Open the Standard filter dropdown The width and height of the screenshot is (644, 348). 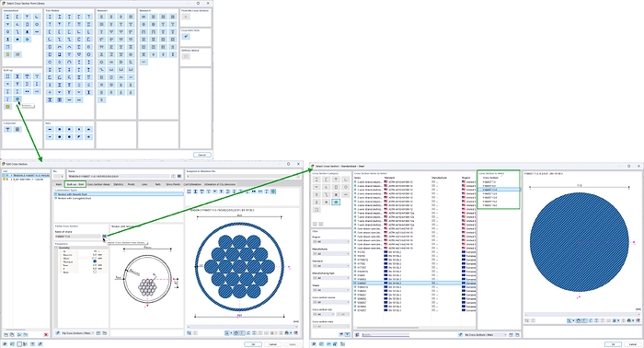[x=331, y=266]
